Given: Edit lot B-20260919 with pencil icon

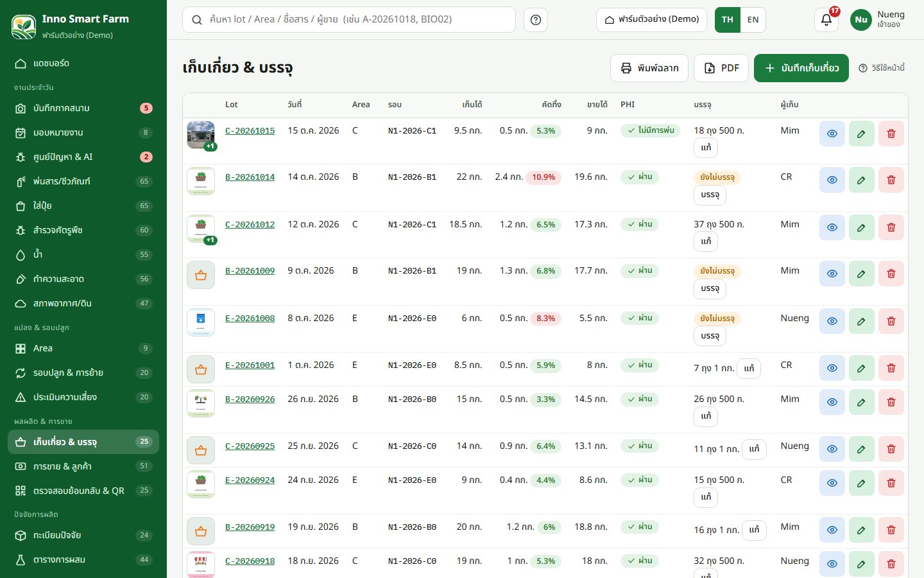Looking at the screenshot, I should [862, 530].
